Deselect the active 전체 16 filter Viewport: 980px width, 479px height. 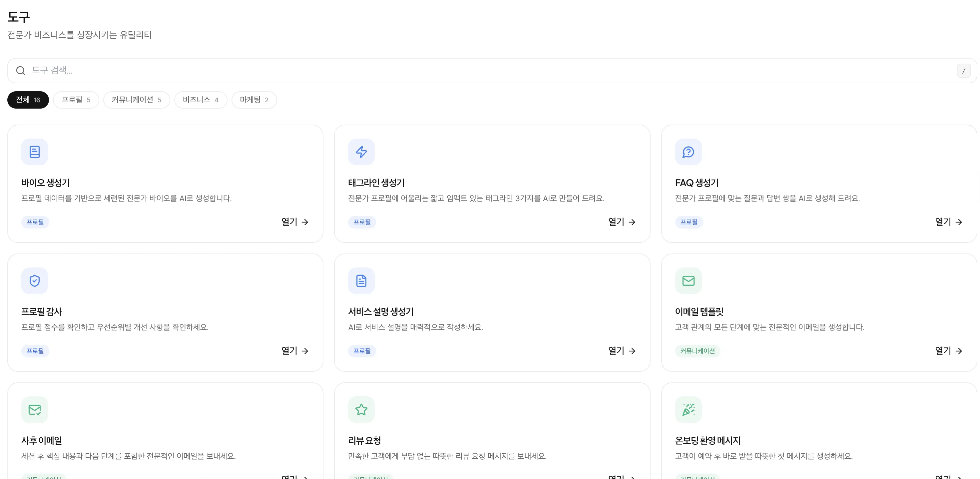(27, 100)
